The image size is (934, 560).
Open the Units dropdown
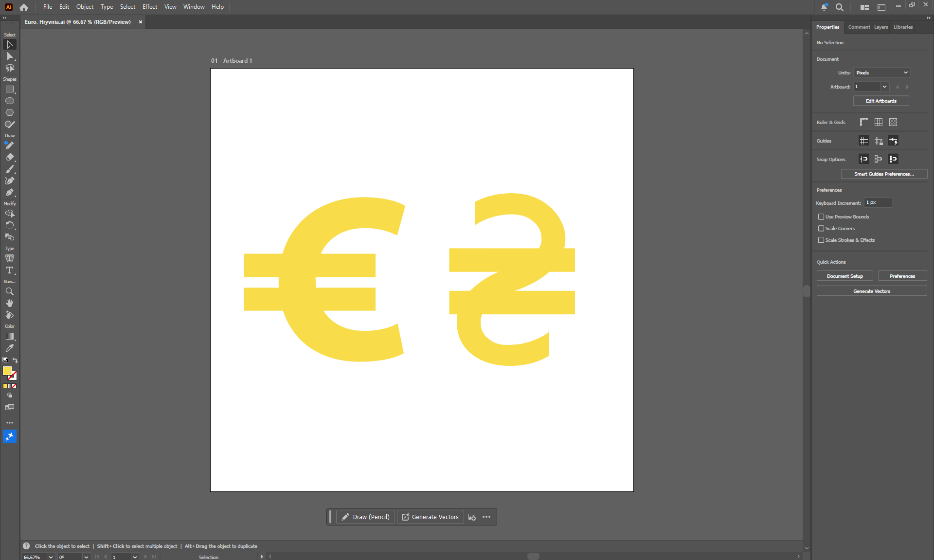pos(881,73)
